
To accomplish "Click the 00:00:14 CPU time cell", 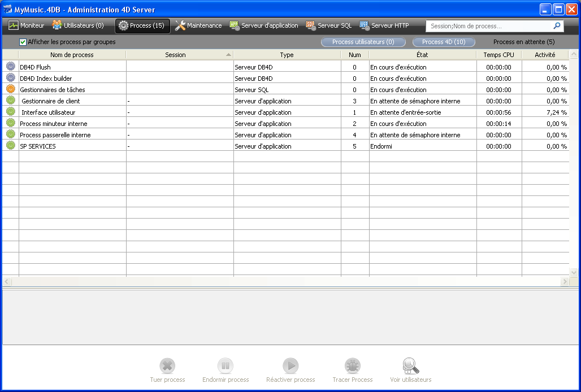I will pyautogui.click(x=498, y=124).
